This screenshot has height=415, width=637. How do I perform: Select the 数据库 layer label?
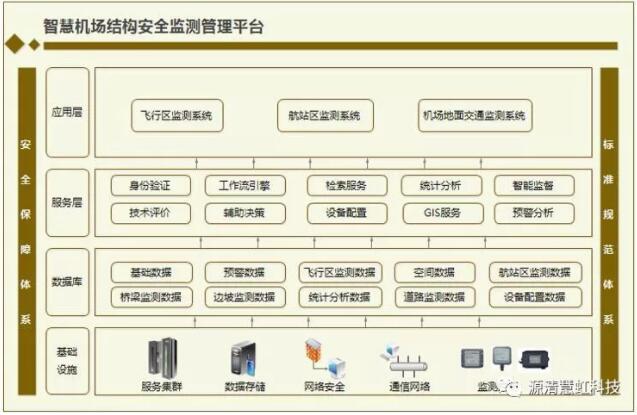(x=67, y=283)
